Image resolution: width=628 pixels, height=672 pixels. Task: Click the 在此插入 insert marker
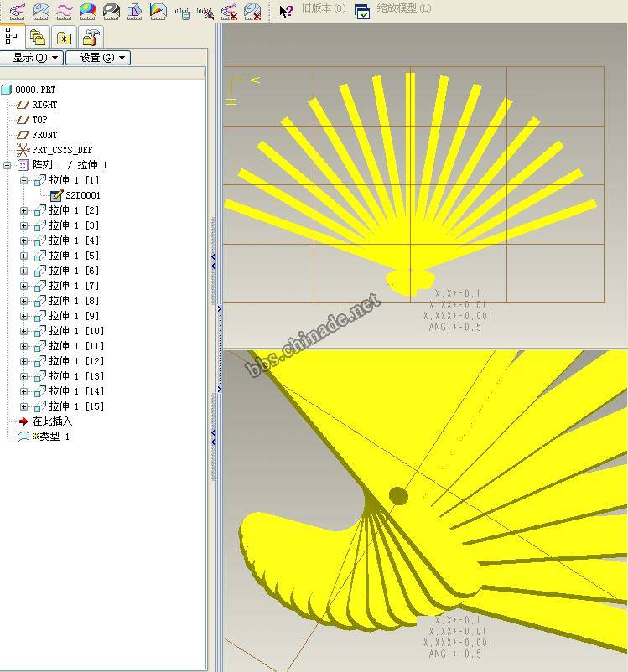click(51, 421)
